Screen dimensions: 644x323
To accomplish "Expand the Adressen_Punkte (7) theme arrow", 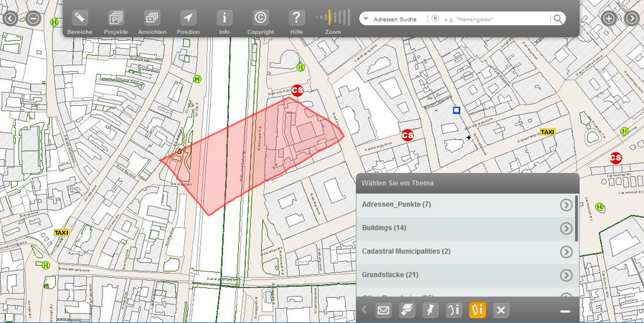I will (566, 205).
